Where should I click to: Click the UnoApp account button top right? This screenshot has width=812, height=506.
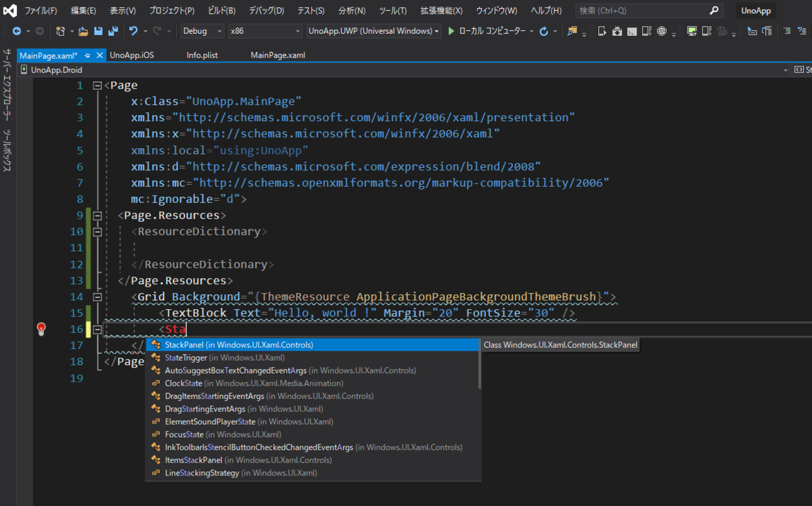756,10
